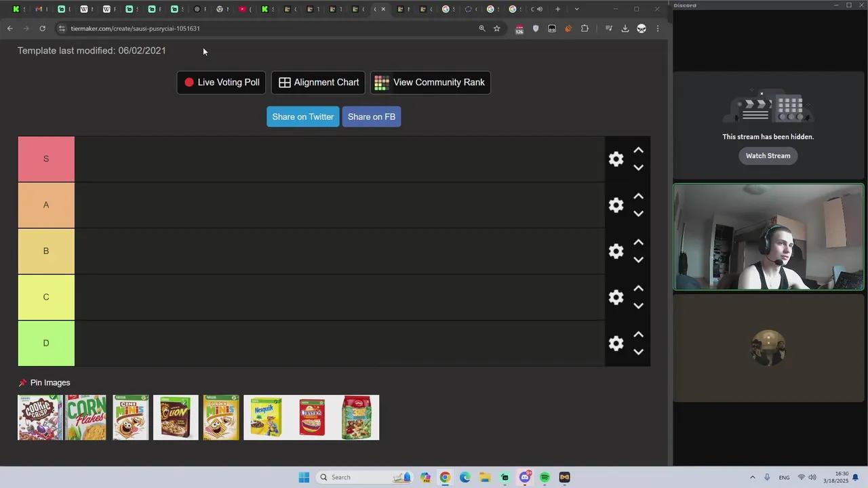The width and height of the screenshot is (868, 488).
Task: Click the media playback icon in Chrome toolbar
Action: click(x=609, y=28)
